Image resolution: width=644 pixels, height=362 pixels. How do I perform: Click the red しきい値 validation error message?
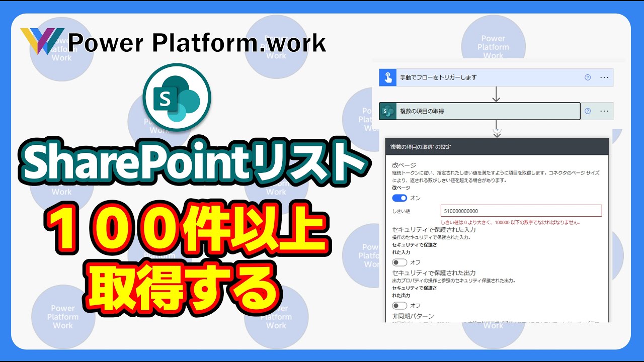pos(510,222)
